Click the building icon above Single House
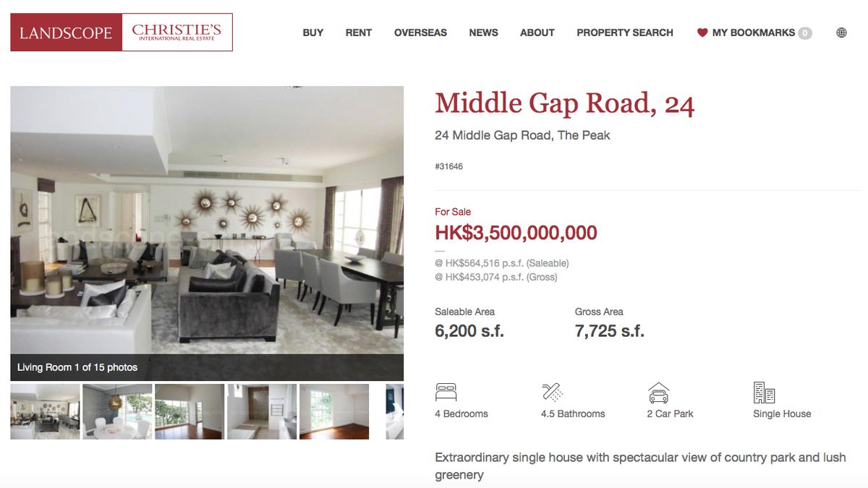This screenshot has height=488, width=868. [764, 393]
